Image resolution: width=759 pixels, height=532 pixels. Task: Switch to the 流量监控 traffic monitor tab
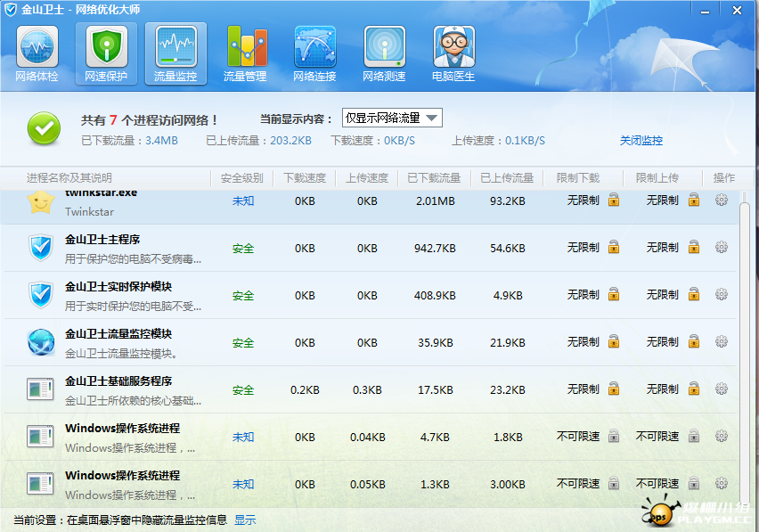pyautogui.click(x=175, y=54)
